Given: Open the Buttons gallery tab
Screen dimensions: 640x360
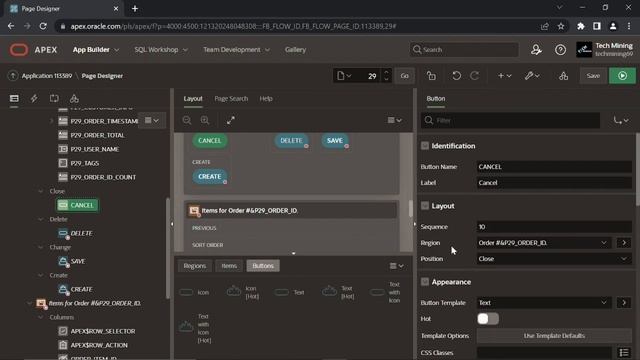Looking at the screenshot, I should coord(263,266).
